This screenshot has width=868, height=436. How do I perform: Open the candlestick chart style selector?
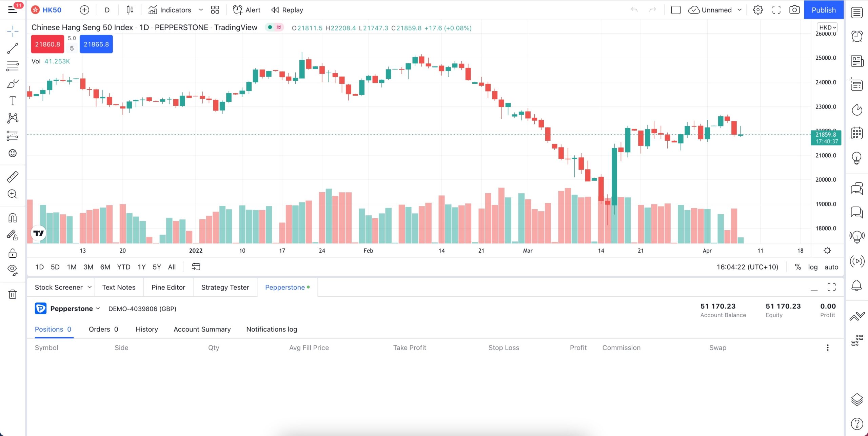[130, 10]
